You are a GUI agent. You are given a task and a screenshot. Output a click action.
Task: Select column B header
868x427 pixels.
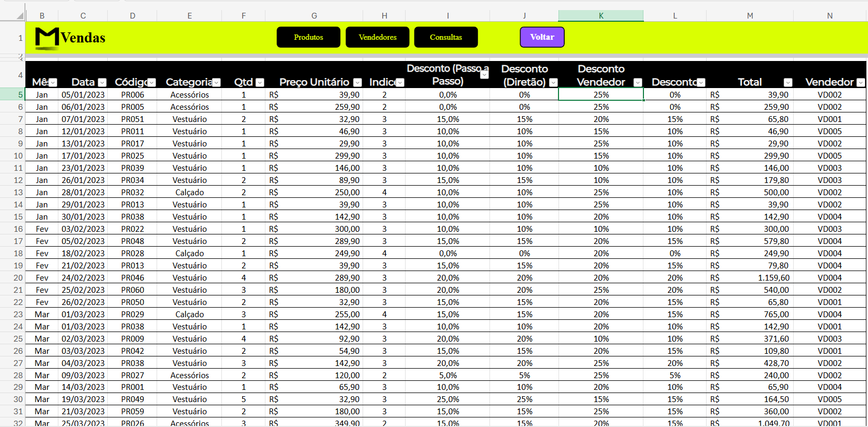tap(42, 16)
